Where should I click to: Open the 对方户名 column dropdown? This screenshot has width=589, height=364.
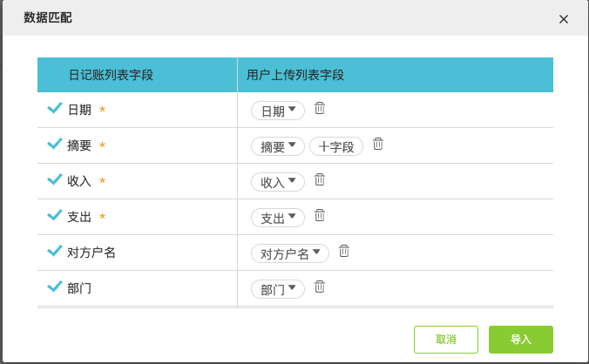coord(290,253)
